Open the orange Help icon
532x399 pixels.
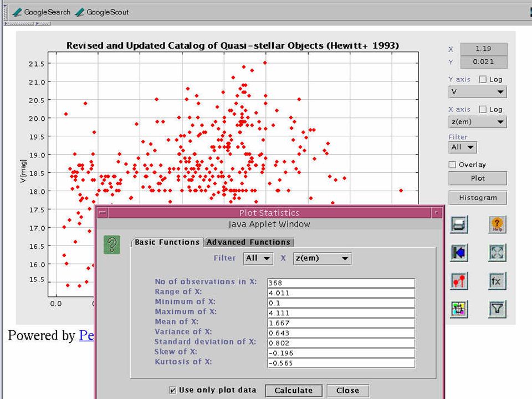[497, 224]
